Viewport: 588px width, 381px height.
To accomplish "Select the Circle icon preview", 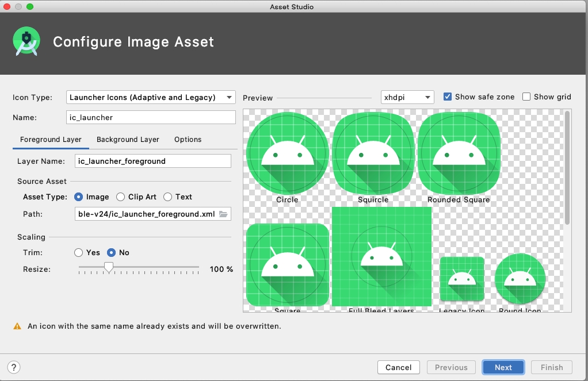I will coord(287,153).
